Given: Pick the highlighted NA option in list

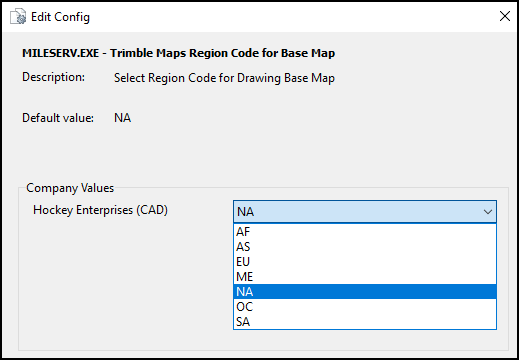Looking at the screenshot, I should (365, 292).
